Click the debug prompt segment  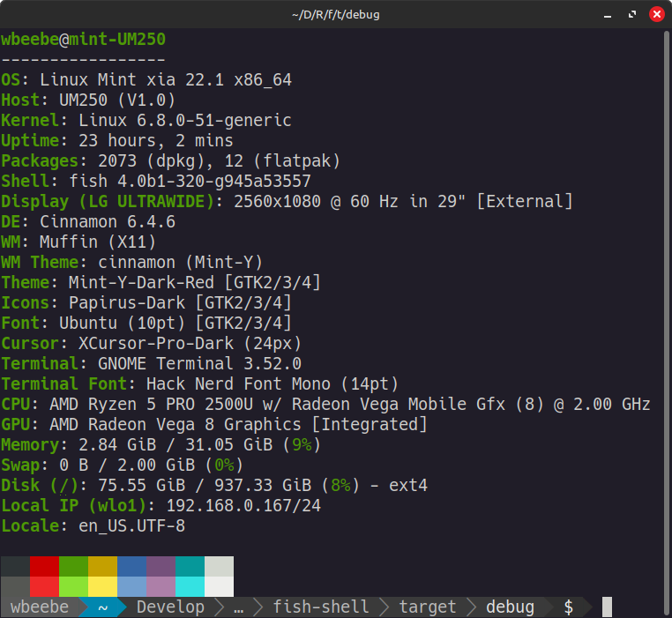510,607
